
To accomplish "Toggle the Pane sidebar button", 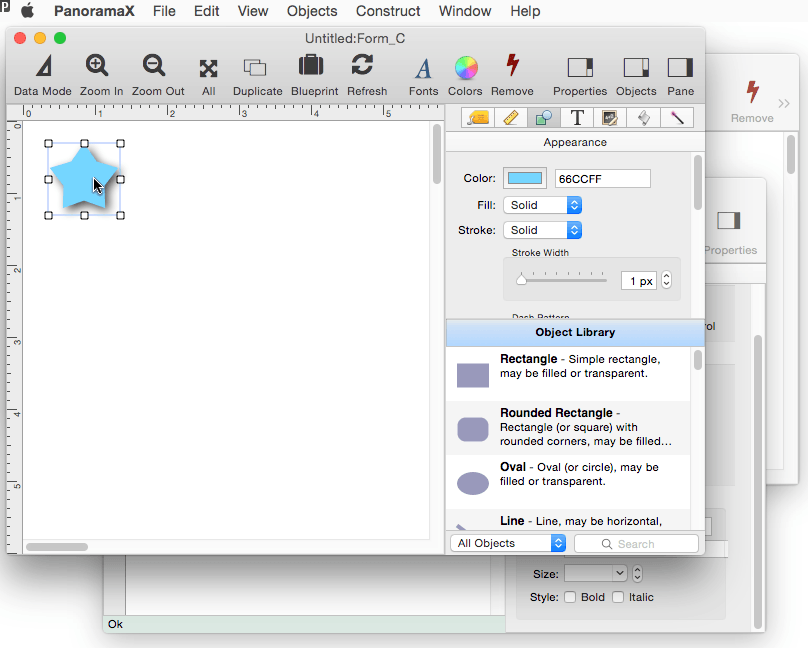I will pos(680,75).
